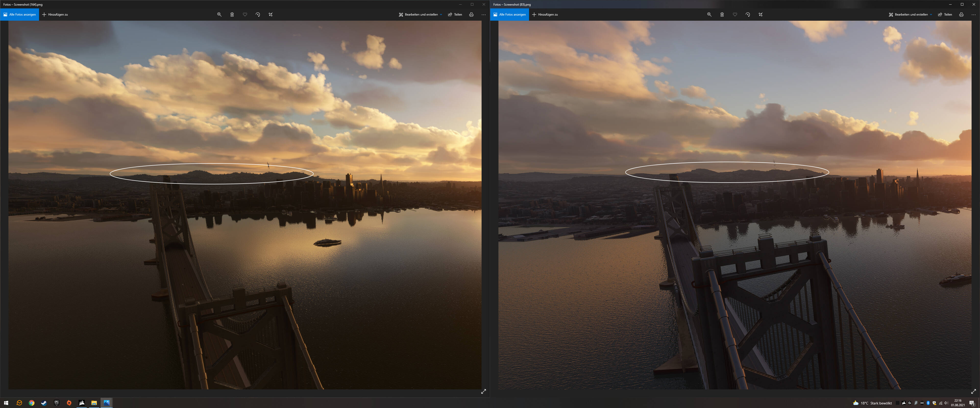Open Steam from the taskbar

[x=44, y=403]
